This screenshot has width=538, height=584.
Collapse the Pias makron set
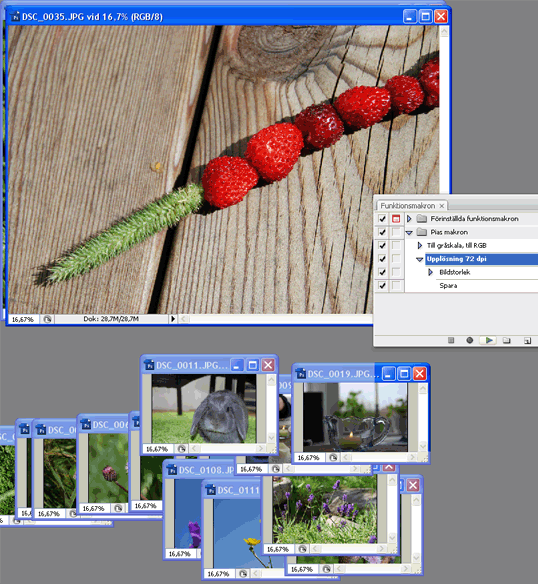point(409,232)
